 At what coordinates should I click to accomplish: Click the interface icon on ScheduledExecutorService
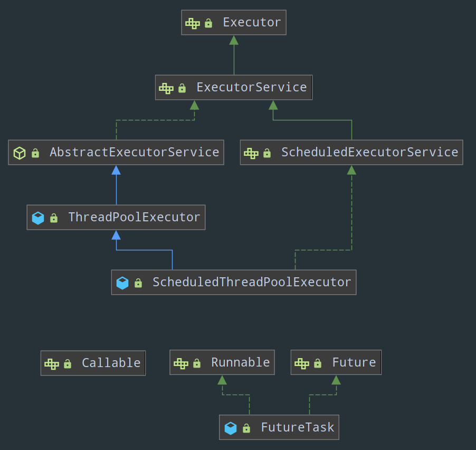pos(251,153)
